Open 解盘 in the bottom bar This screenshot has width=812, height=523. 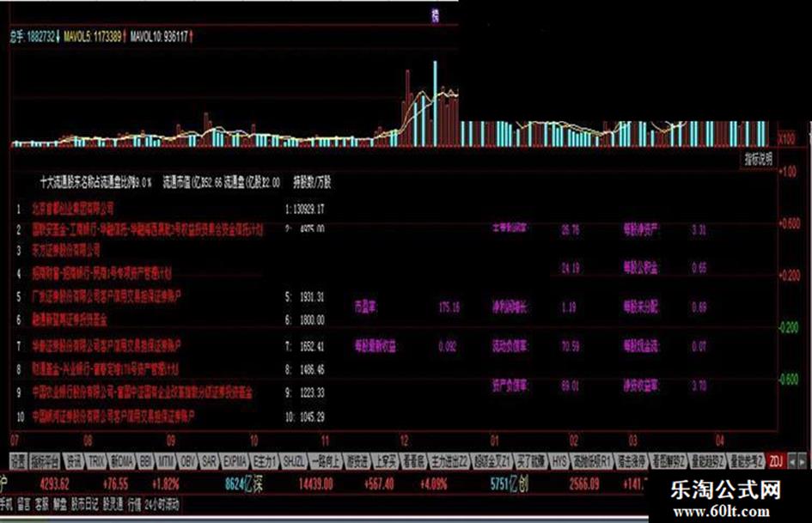pyautogui.click(x=59, y=505)
